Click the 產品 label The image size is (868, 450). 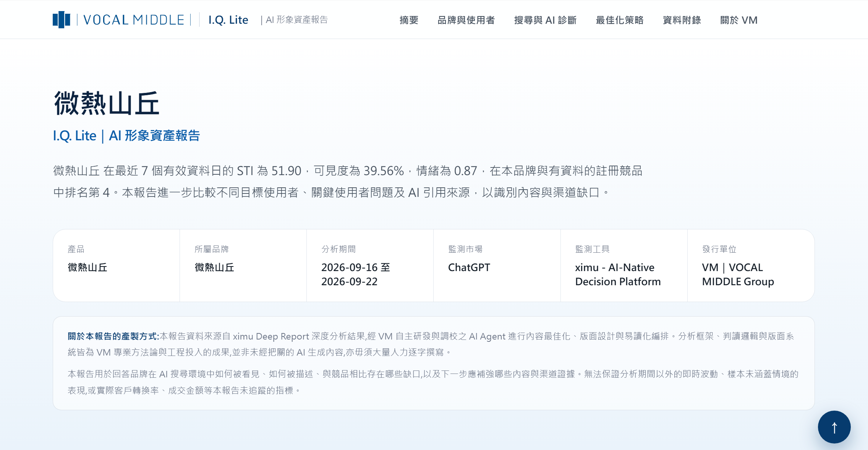(x=76, y=249)
